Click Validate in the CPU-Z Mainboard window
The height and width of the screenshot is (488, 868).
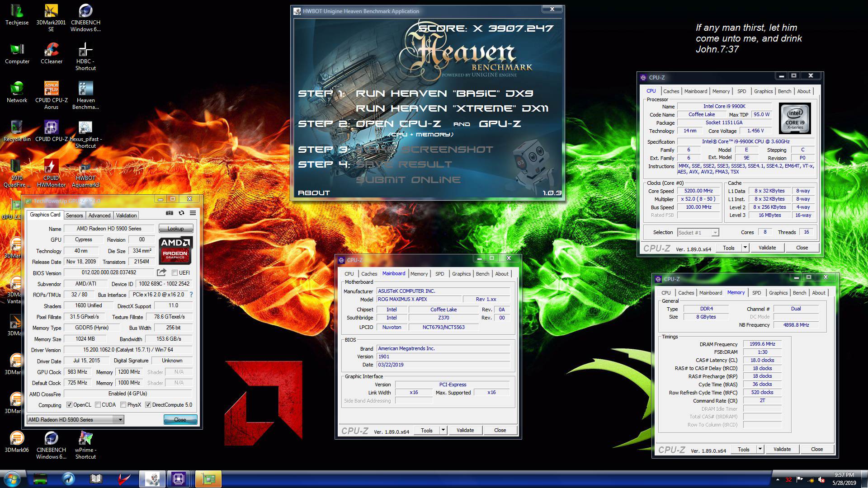[x=465, y=430]
